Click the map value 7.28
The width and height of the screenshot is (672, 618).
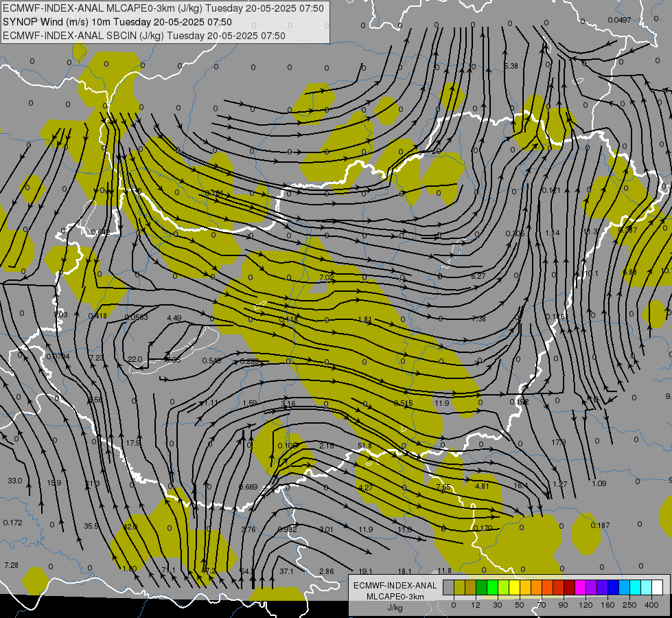pos(12,565)
